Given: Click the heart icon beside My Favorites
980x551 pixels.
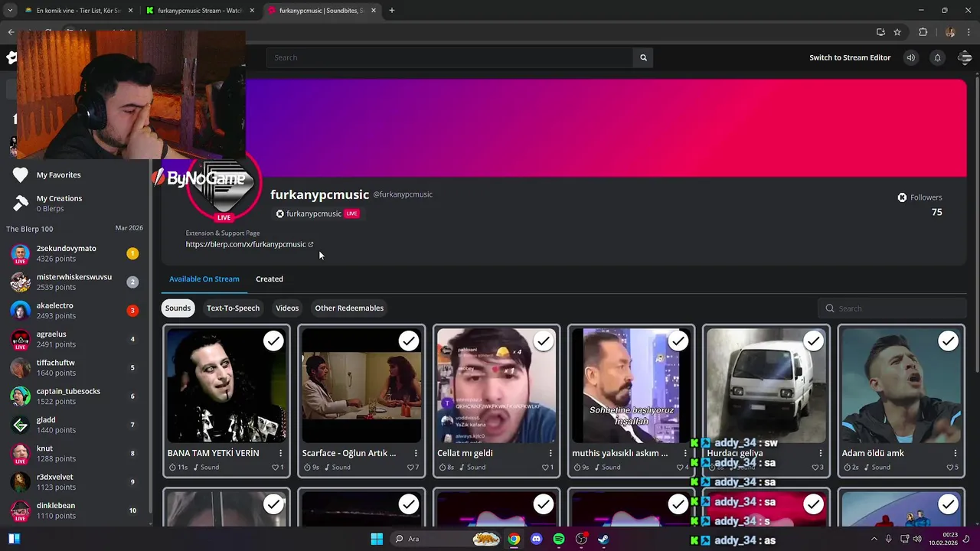Looking at the screenshot, I should coord(21,174).
